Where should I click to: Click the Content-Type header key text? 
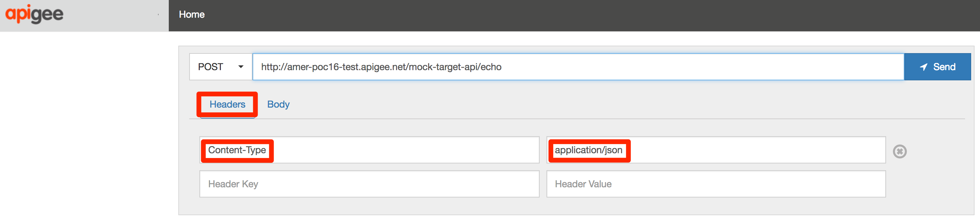pyautogui.click(x=236, y=150)
